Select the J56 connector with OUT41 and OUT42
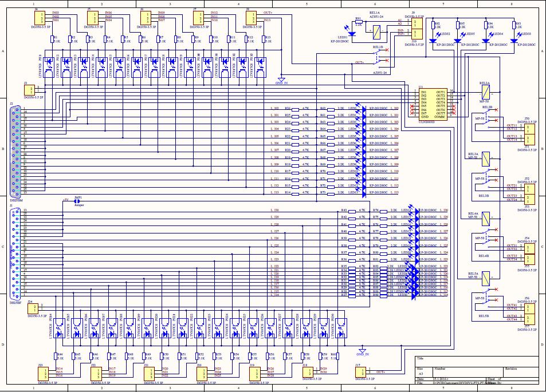 point(529,308)
